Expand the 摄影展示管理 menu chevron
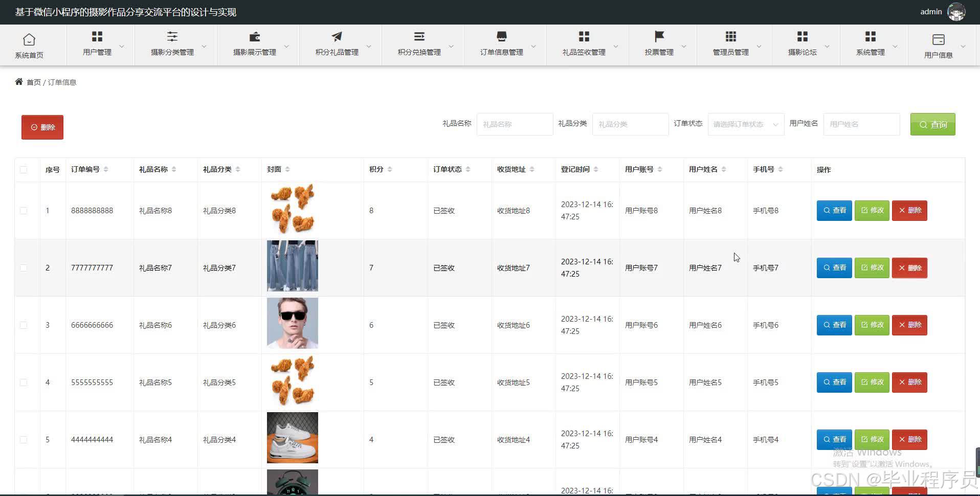This screenshot has width=980, height=496. pos(286,46)
